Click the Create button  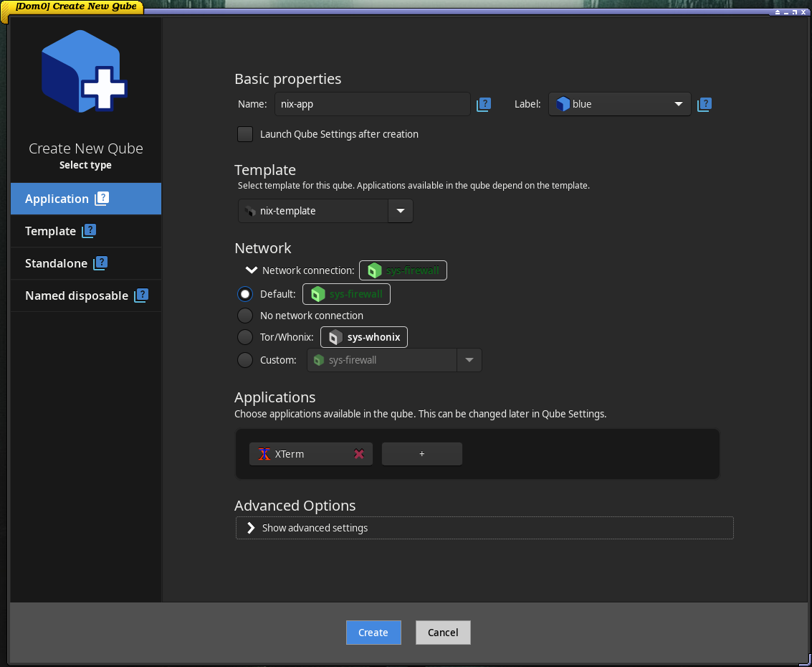(373, 632)
